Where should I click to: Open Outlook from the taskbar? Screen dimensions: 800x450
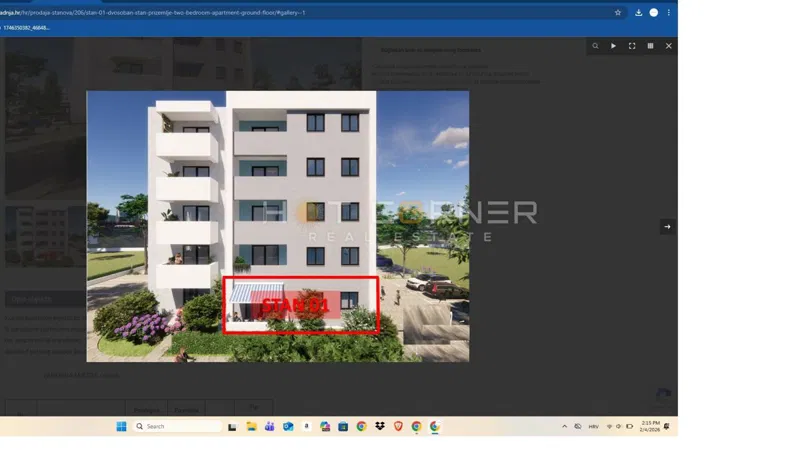tap(288, 427)
